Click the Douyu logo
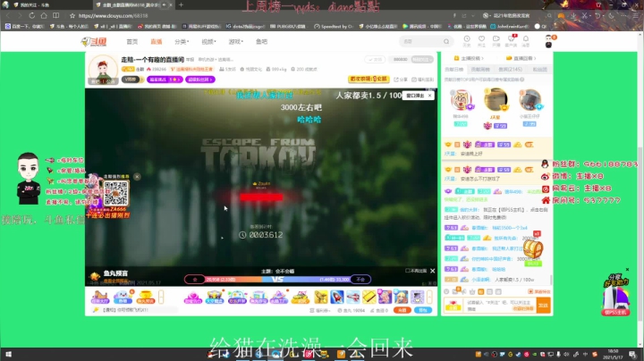Viewport: 644px width, 361px height. point(94,41)
